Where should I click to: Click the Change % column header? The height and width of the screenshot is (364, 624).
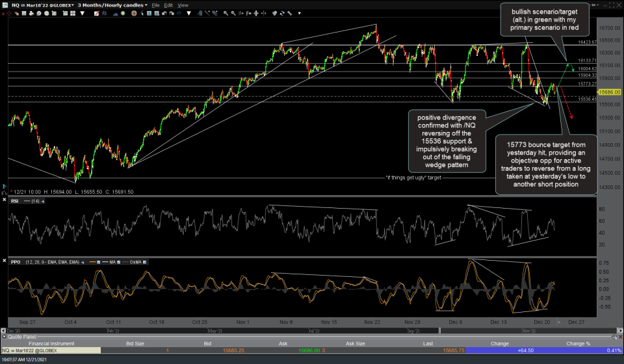tap(578, 344)
